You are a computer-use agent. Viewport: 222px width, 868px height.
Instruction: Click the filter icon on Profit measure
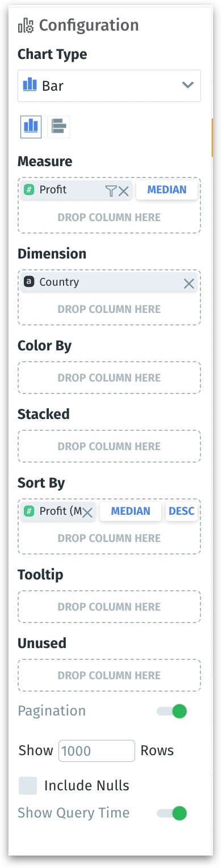click(111, 191)
